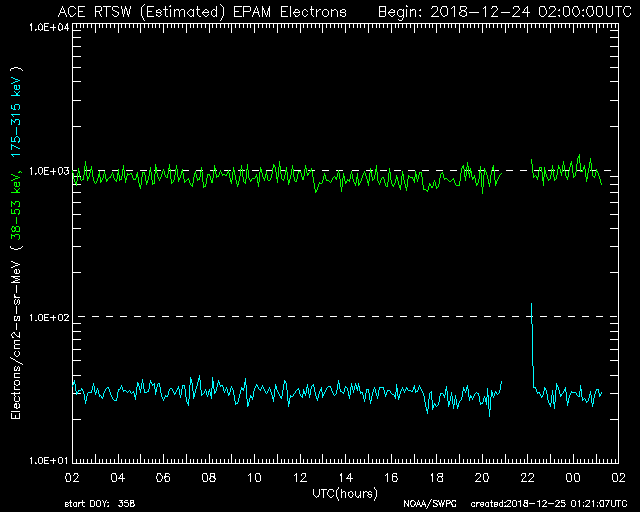This screenshot has width=640, height=512.
Task: Click the plot title "ACE RTSW (Estimated) EPAM Electrons"
Action: (202, 12)
